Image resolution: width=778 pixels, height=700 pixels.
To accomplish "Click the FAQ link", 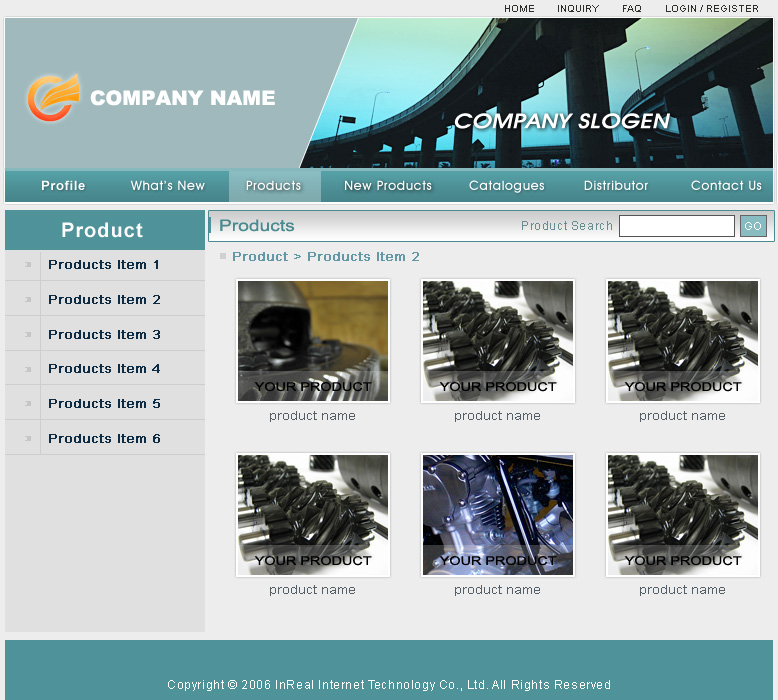I will [x=632, y=9].
